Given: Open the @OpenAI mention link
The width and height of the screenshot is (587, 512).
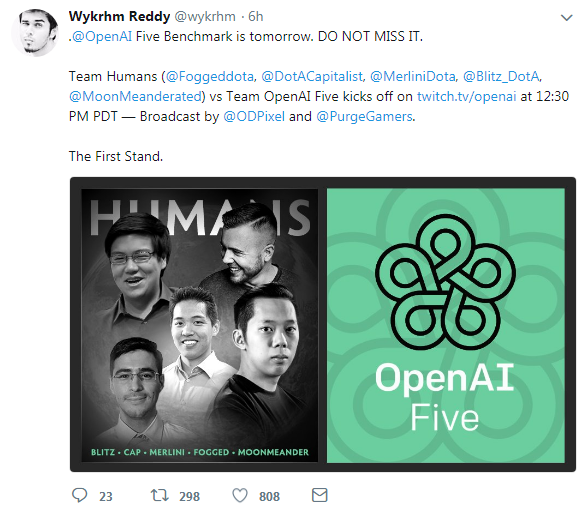Looking at the screenshot, I should tap(102, 37).
